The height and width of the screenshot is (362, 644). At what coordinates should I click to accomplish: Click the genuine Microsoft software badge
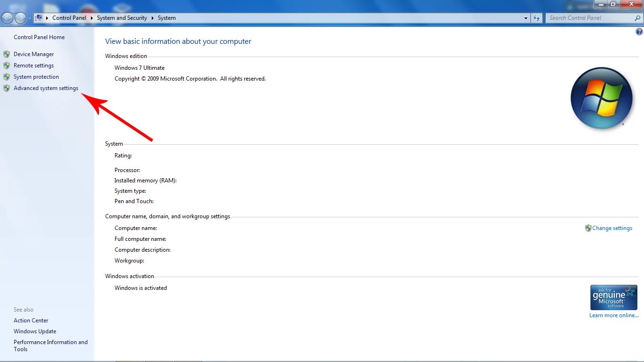coord(613,297)
